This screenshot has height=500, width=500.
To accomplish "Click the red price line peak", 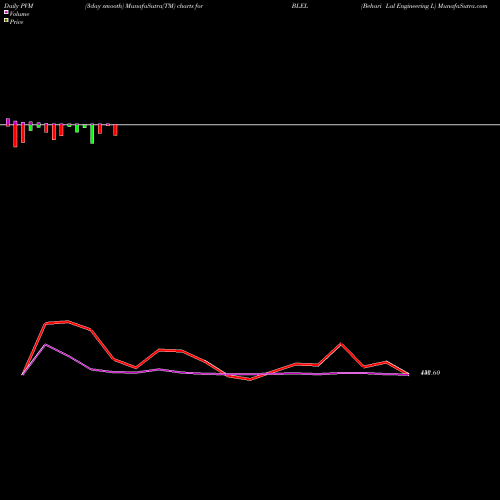I will click(68, 322).
